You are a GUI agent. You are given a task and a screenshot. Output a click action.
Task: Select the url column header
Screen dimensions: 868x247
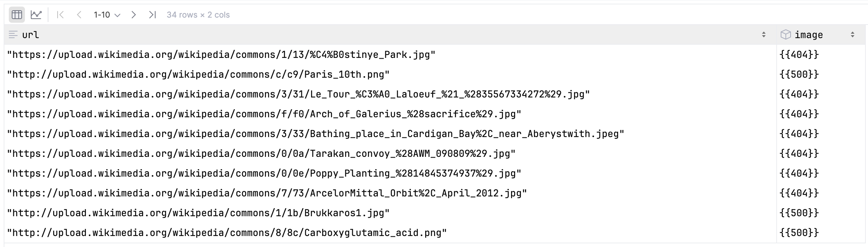30,35
